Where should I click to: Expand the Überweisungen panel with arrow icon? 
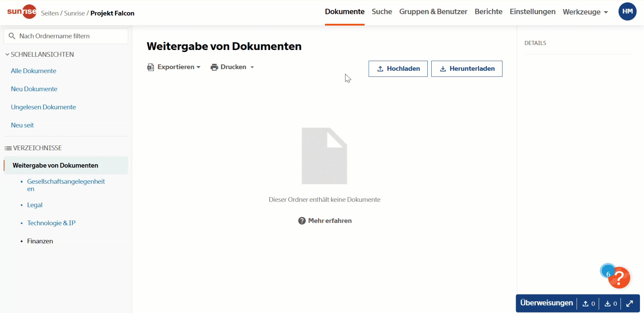[x=629, y=304]
